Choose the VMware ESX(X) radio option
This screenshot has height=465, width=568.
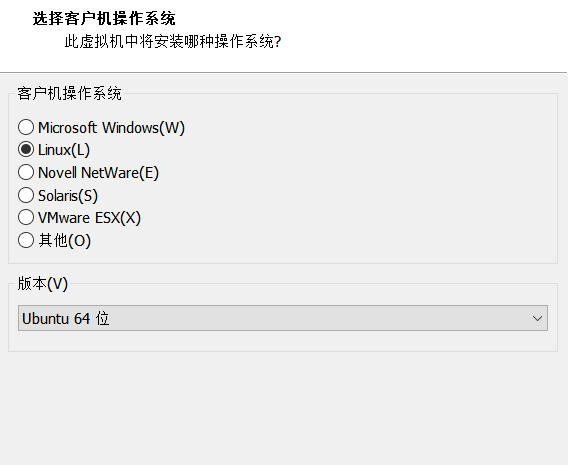click(26, 218)
